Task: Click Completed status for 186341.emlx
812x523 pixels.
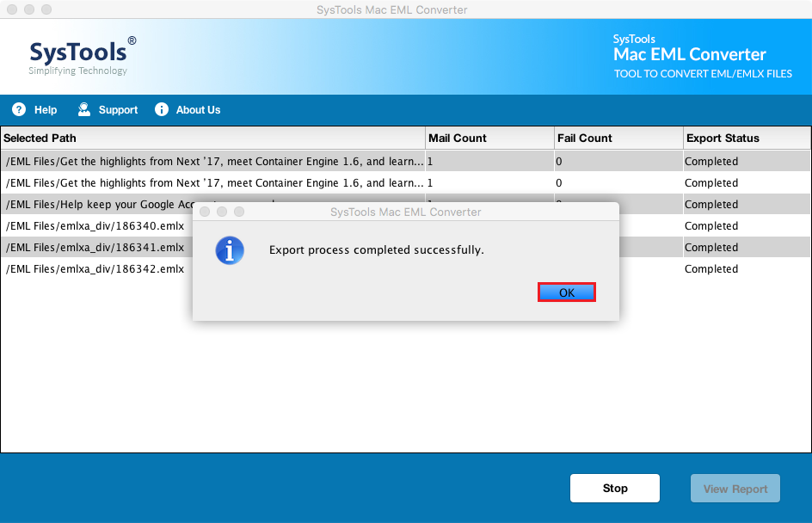Action: click(711, 248)
